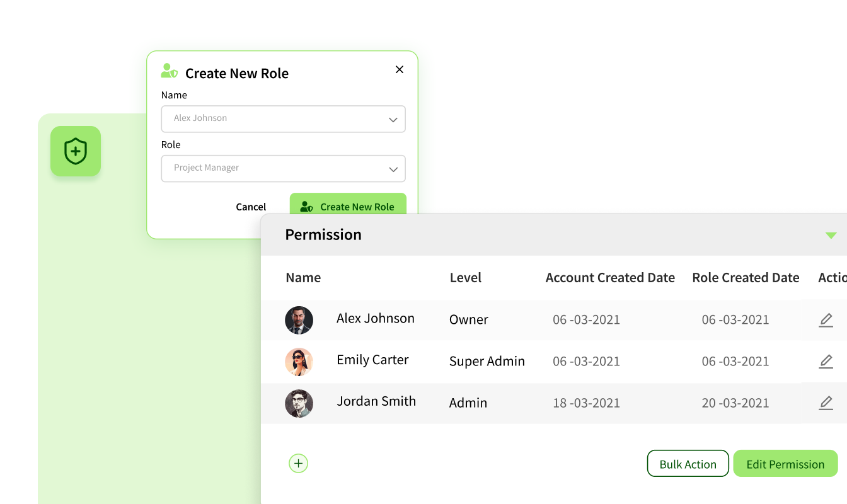Click the role icon beside Create New Role title
This screenshot has width=847, height=504.
(168, 71)
